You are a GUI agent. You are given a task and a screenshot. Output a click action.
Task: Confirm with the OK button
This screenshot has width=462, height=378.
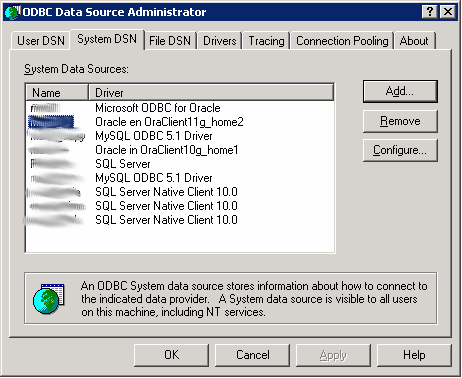171,355
